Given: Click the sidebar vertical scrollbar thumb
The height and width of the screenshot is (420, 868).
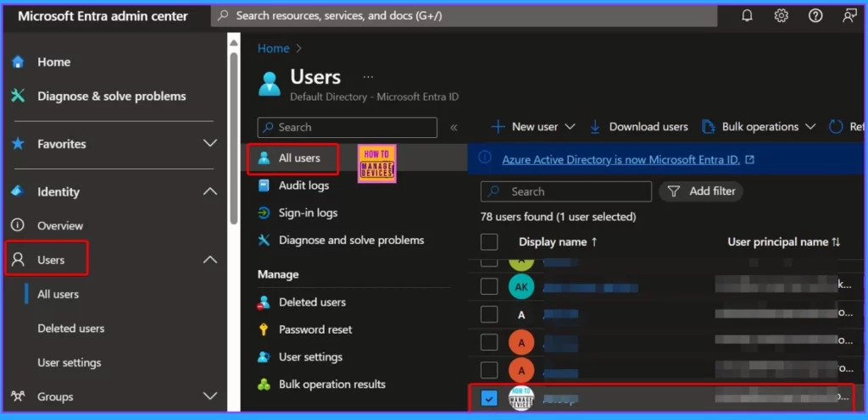Looking at the screenshot, I should (234, 138).
